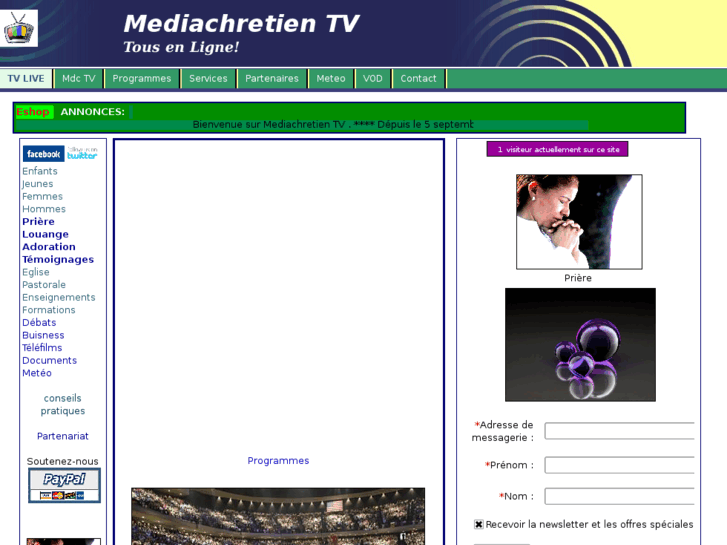Click the TV logo icon in header
The image size is (727, 545).
18,28
